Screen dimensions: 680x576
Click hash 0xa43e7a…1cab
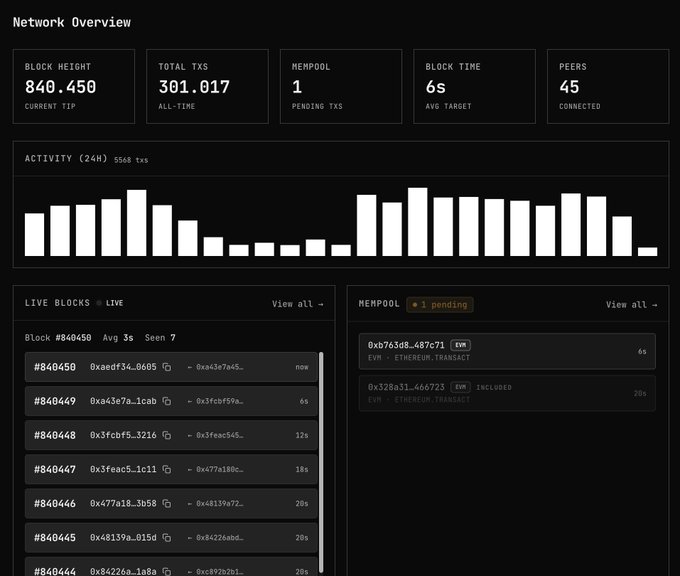pyautogui.click(x=123, y=401)
